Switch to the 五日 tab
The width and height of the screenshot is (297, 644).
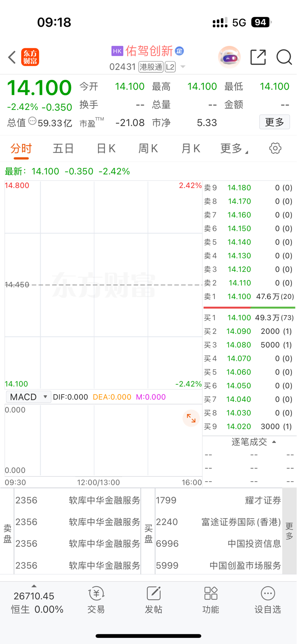63,148
